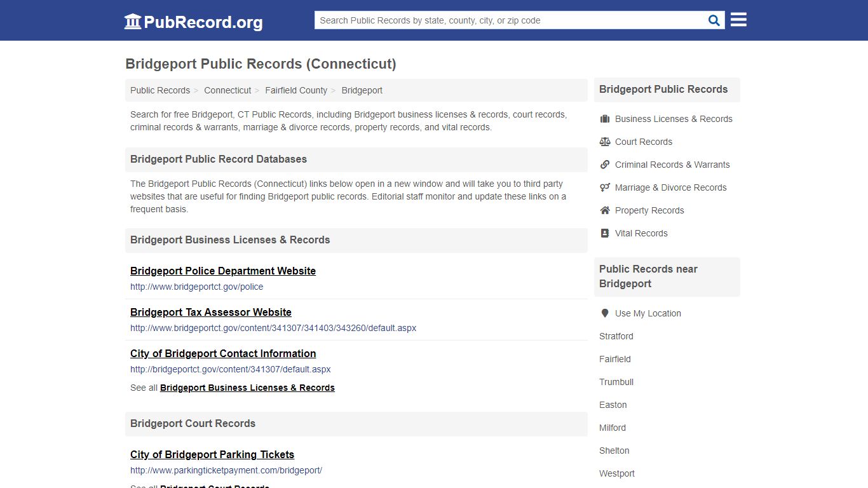Click the location pin icon
Screen dimensions: 868x488
[x=605, y=313]
